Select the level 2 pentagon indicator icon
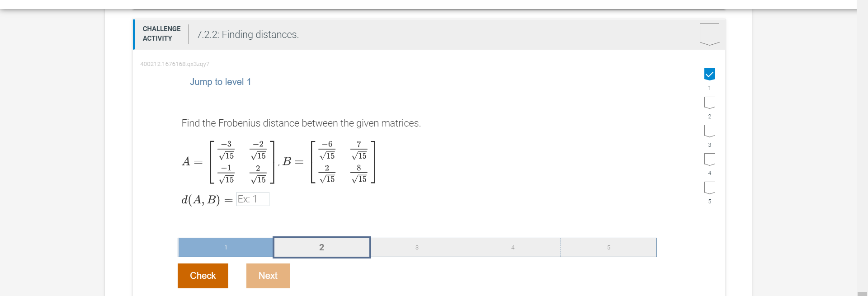Viewport: 868px width, 296px height. tap(709, 103)
